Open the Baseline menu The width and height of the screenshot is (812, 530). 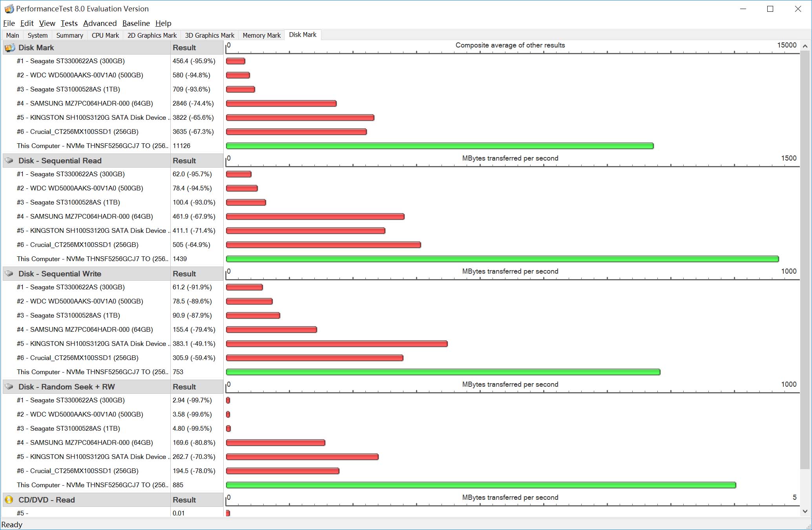[136, 23]
